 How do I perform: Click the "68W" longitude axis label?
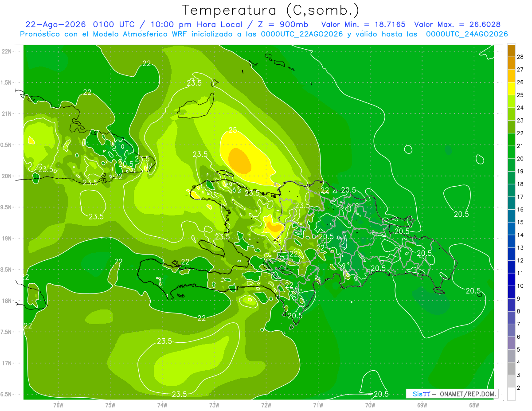[473, 405]
